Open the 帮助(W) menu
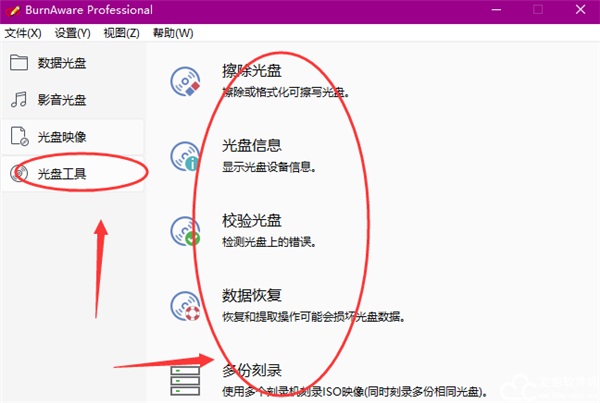600x403 pixels. [173, 33]
